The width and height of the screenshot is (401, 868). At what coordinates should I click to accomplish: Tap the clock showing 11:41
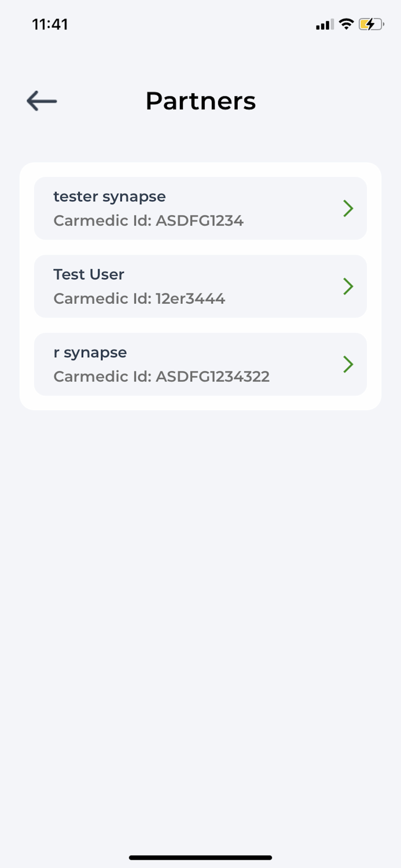click(x=50, y=24)
